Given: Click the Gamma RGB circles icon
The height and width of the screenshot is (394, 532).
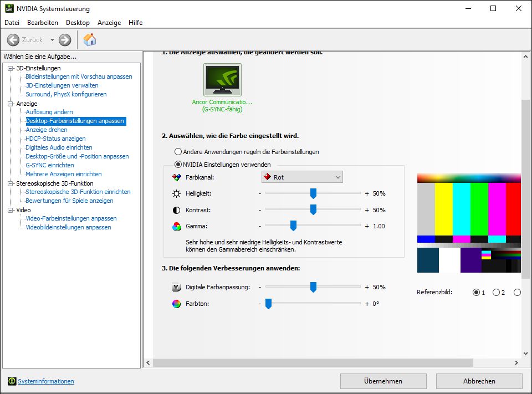Looking at the screenshot, I should (x=176, y=226).
